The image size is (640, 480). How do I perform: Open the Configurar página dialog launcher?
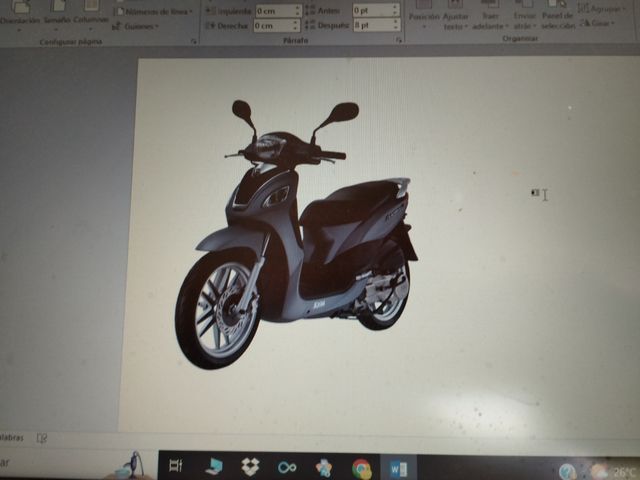pos(193,42)
